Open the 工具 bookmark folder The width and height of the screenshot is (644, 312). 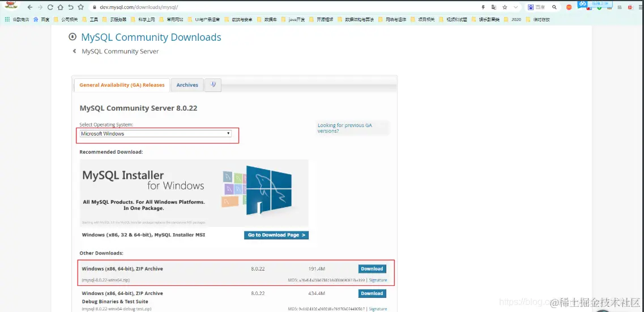tap(91, 19)
